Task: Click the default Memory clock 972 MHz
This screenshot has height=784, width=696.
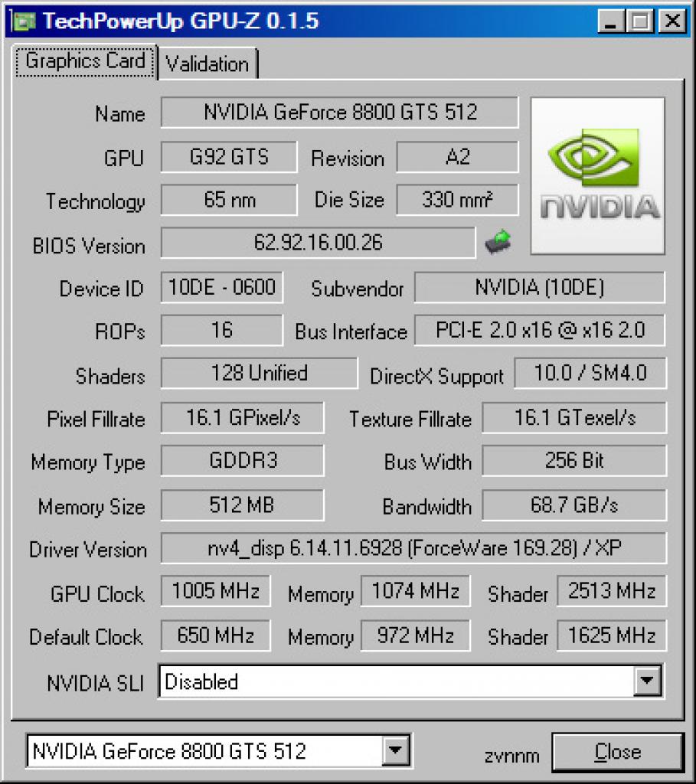Action: click(416, 635)
